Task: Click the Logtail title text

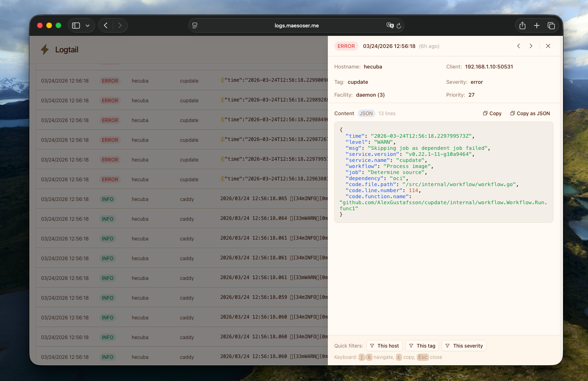Action: 67,50
